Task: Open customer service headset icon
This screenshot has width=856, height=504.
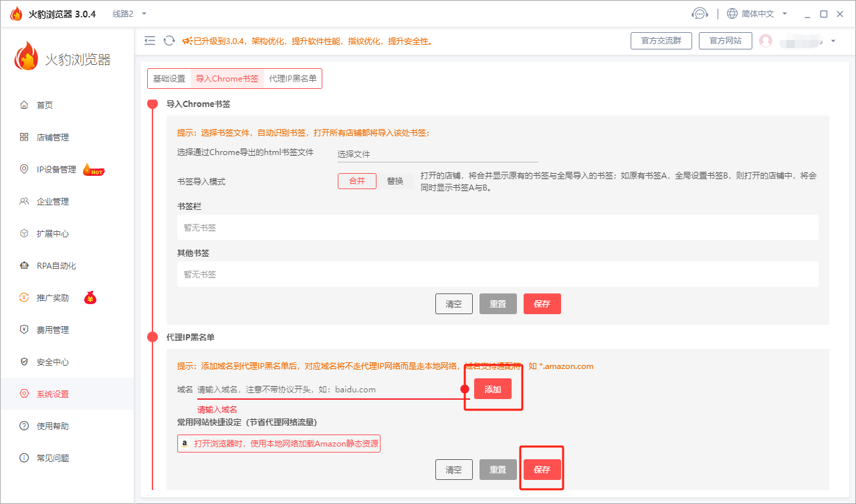Action: pyautogui.click(x=700, y=14)
